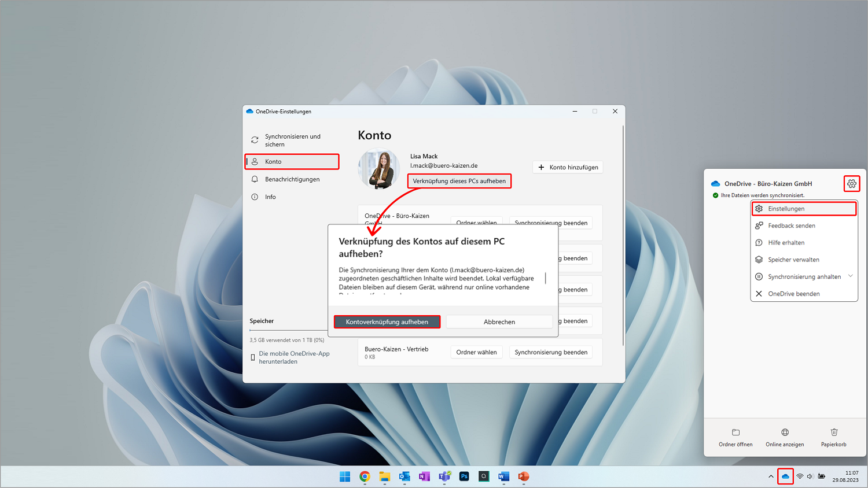
Task: Expand the Synchronisierung anhalten chevron
Action: click(x=851, y=276)
